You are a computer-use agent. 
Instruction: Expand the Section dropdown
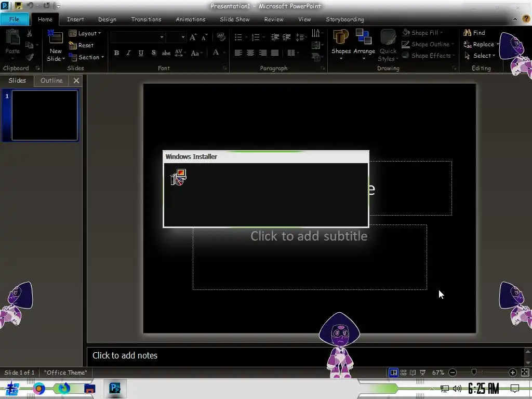[86, 57]
